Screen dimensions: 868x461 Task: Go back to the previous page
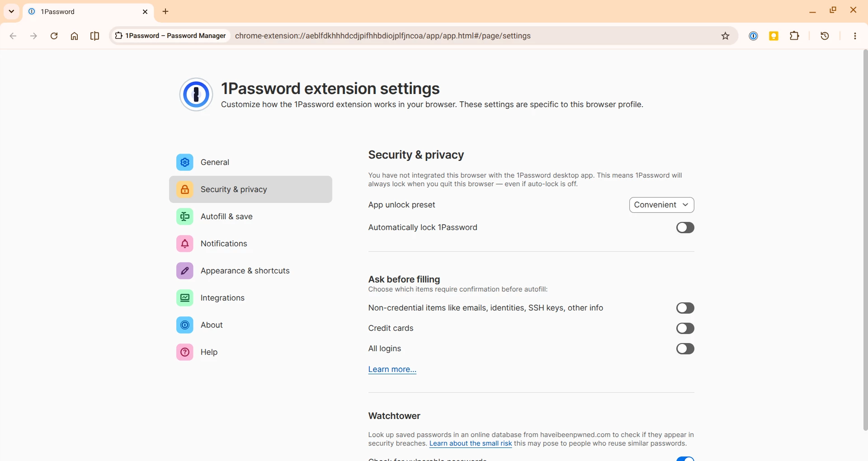[x=13, y=36]
